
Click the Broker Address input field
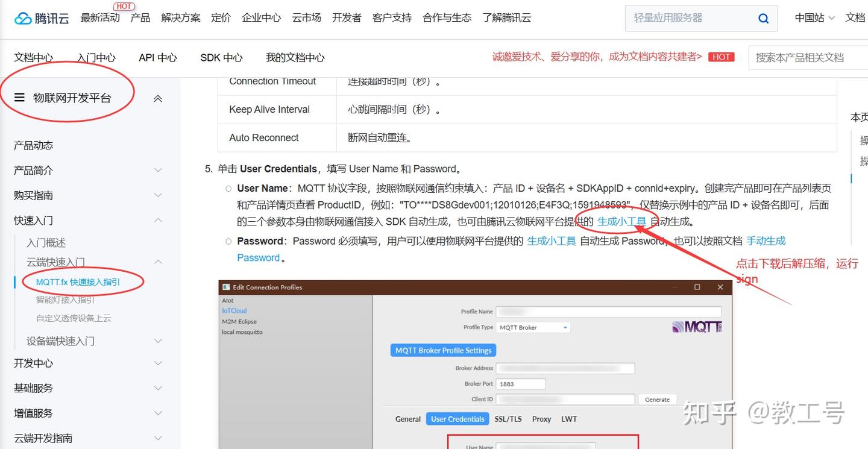point(565,368)
